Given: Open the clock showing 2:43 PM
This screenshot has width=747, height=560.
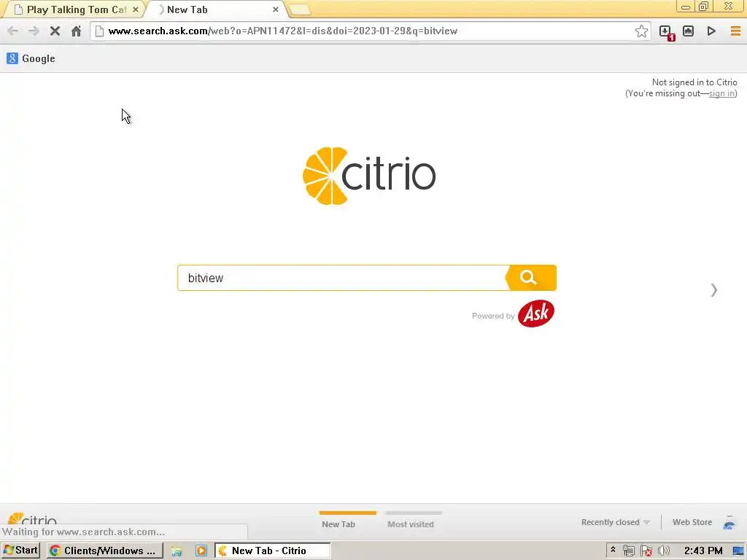Looking at the screenshot, I should 703,551.
